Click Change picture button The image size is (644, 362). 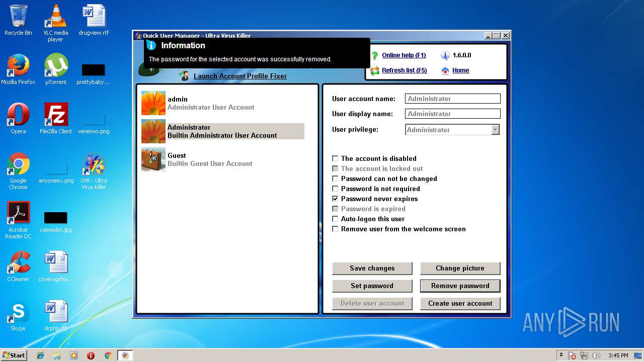460,268
